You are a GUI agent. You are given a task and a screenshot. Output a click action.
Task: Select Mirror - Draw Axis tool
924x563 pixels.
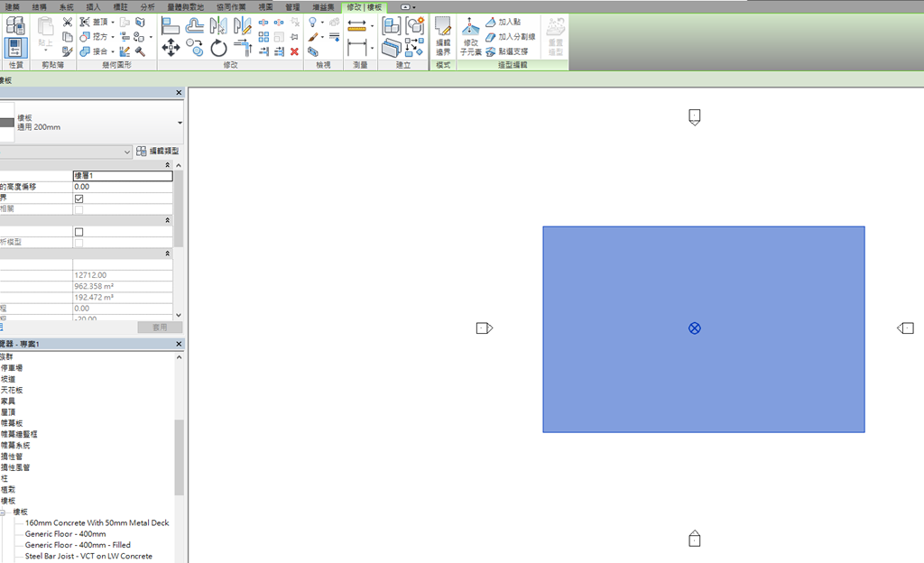pyautogui.click(x=242, y=25)
